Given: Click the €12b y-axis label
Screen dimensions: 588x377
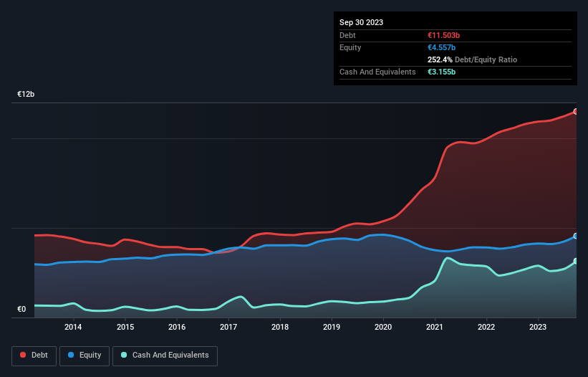Looking at the screenshot, I should pos(26,94).
